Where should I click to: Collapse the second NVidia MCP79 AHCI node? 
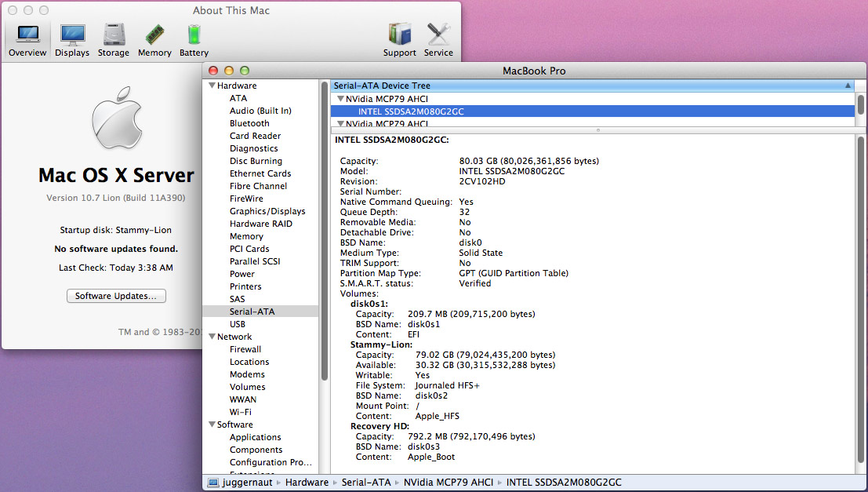(x=341, y=123)
